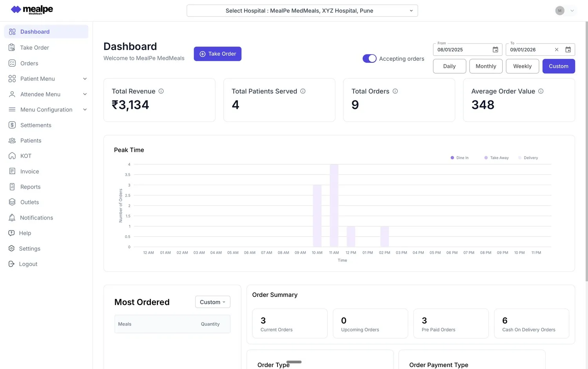
Task: Click the Reports icon in sidebar
Action: [x=12, y=187]
